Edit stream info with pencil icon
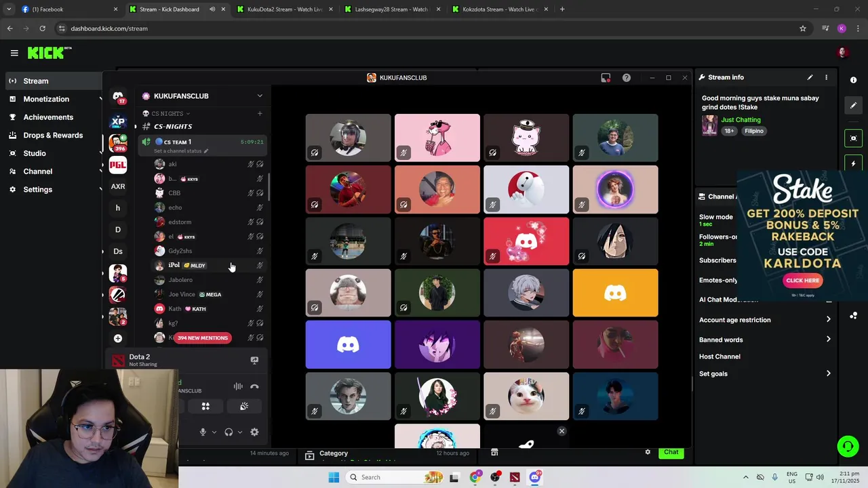 [810, 77]
